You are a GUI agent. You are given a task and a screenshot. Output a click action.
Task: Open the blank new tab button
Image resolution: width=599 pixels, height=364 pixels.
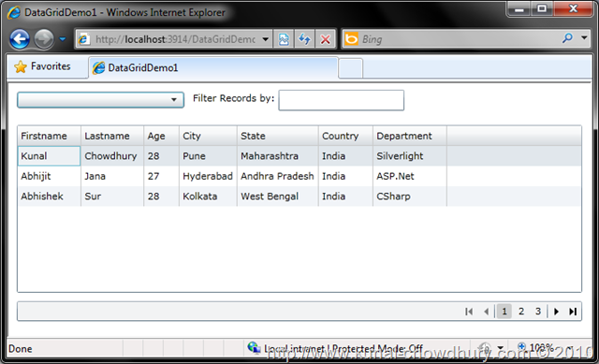point(350,68)
